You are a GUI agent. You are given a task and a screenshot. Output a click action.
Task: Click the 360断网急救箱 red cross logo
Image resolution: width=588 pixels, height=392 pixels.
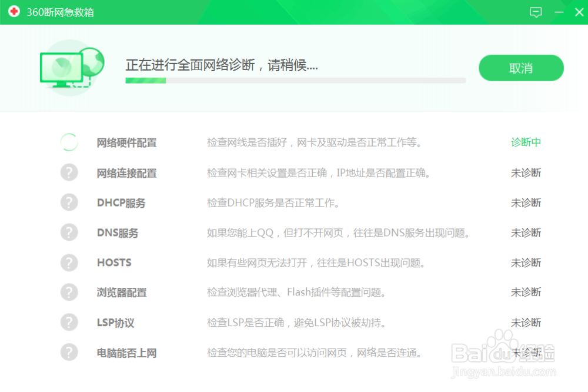(14, 12)
